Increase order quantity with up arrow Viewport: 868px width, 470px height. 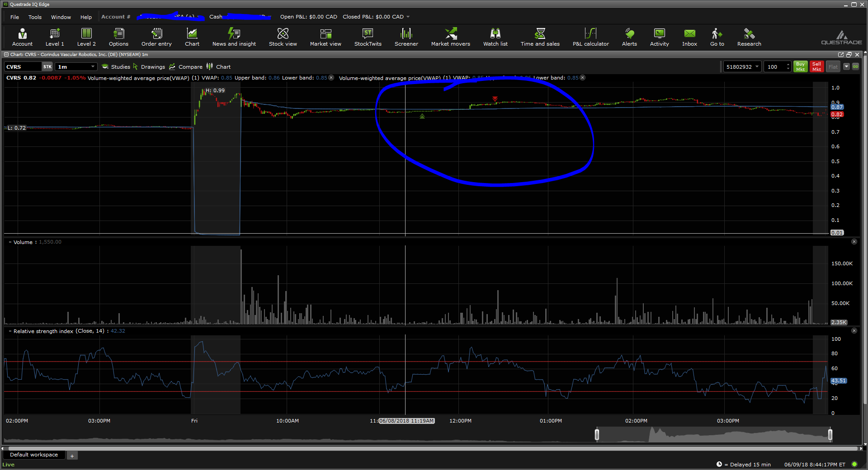(x=788, y=64)
